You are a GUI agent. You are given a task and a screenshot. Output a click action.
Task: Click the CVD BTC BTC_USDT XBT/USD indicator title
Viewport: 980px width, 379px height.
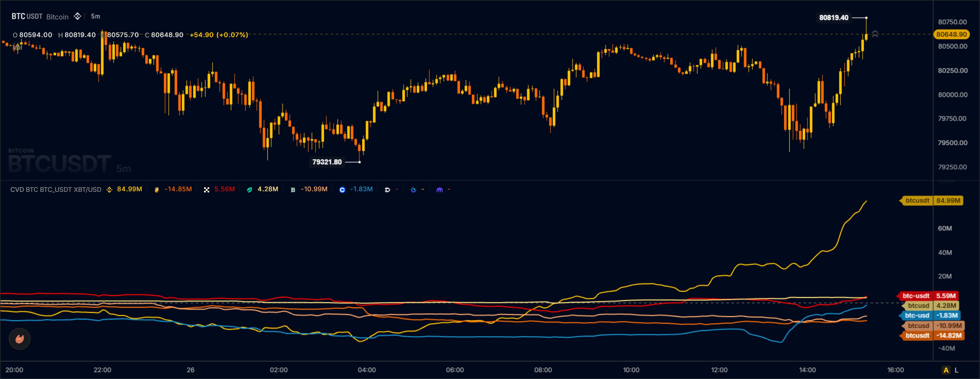(56, 189)
